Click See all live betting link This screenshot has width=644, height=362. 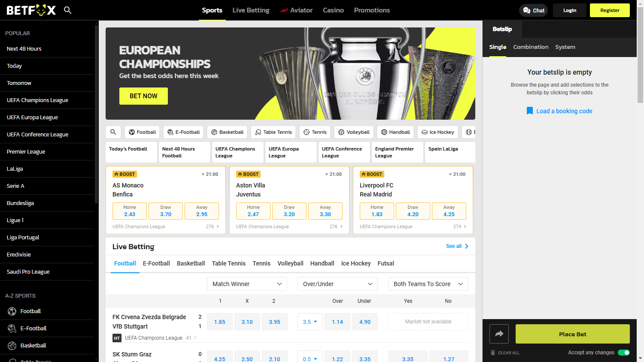click(457, 246)
